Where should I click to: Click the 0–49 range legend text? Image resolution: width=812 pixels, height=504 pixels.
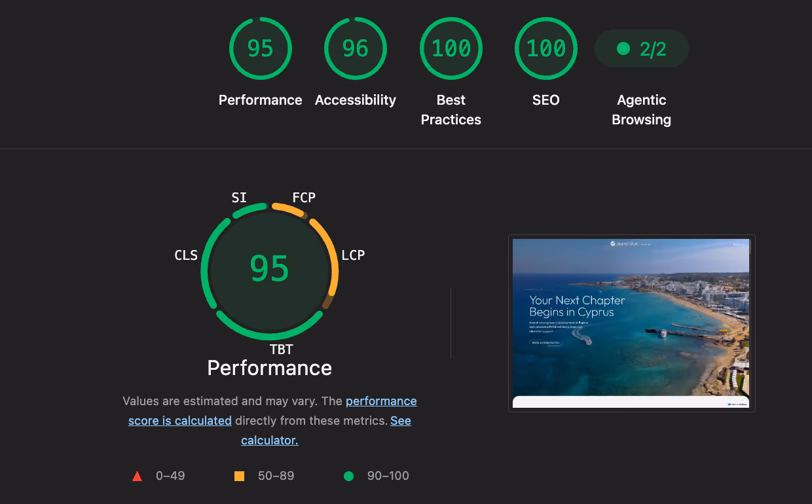[x=170, y=476]
